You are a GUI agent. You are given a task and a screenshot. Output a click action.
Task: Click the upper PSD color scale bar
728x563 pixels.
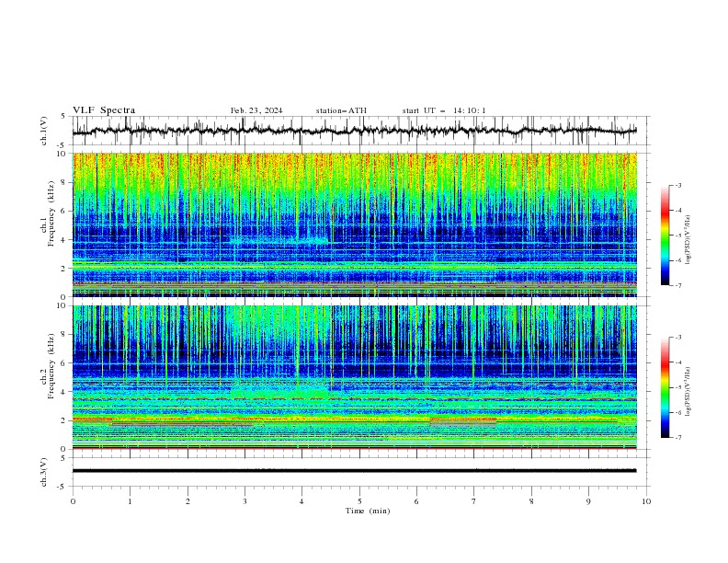point(665,236)
